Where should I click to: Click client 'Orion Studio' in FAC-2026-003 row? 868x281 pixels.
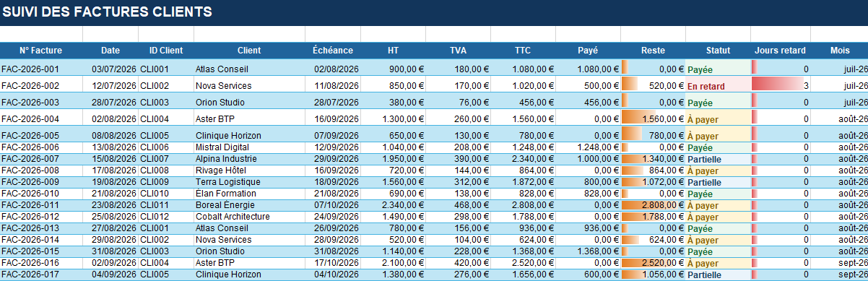pos(249,100)
